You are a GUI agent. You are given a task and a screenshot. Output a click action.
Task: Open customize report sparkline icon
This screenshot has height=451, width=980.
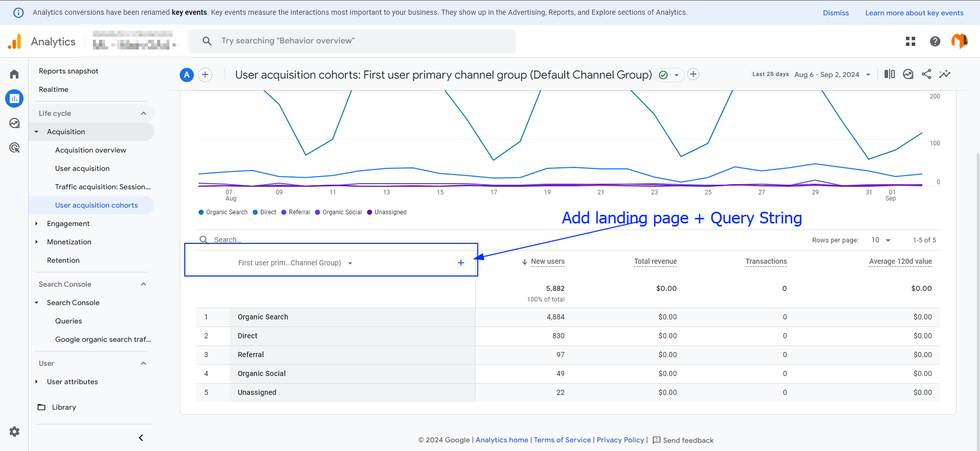945,74
